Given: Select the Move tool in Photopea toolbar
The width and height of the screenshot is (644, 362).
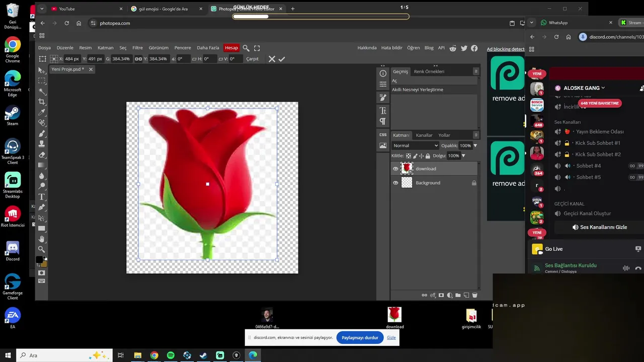Looking at the screenshot, I should [x=42, y=70].
